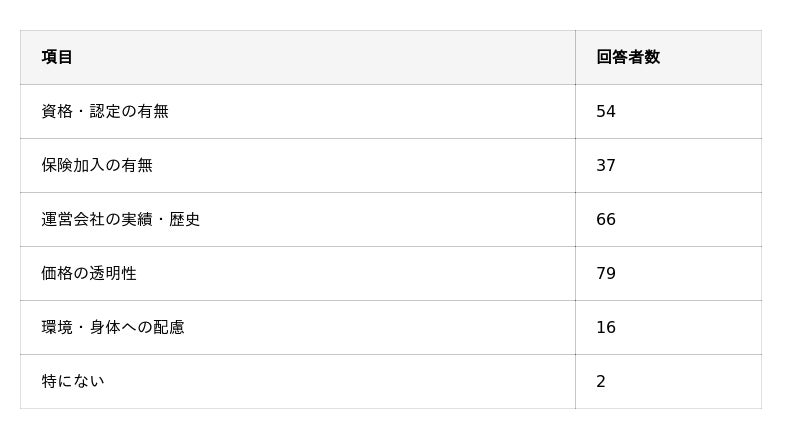Select the 資格・認定の有無 row label
The height and width of the screenshot is (439, 800).
pyautogui.click(x=105, y=111)
